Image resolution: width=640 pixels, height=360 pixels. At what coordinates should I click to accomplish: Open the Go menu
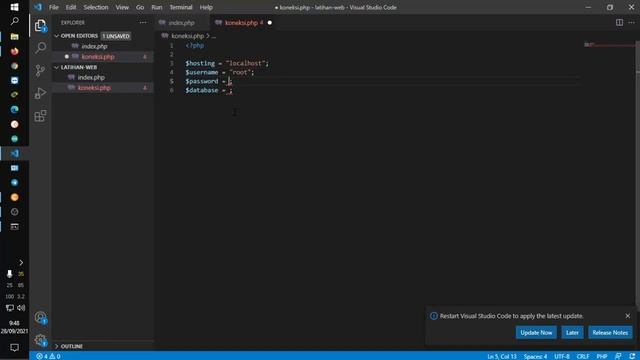tap(140, 7)
